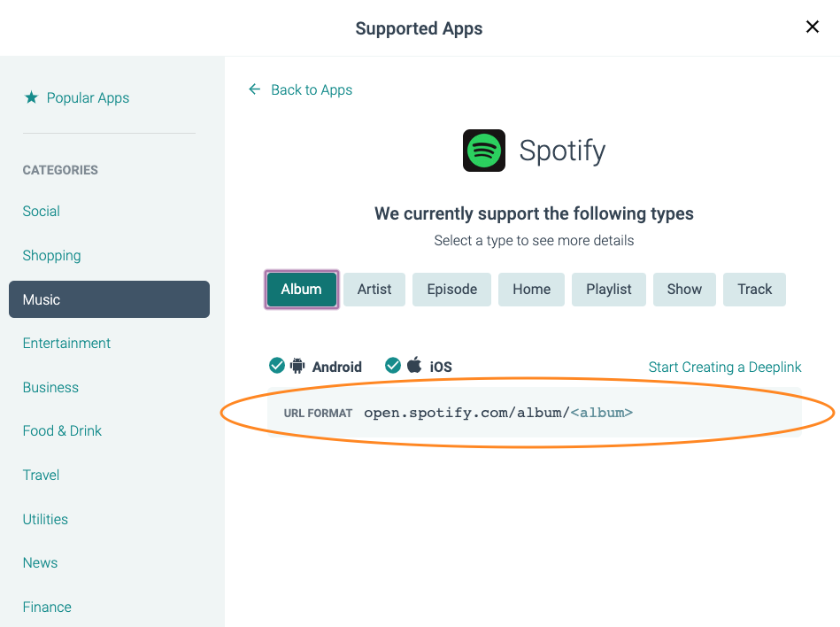Screen dimensions: 840x627
Task: Click 'We currently support the following types' heading
Action: [534, 213]
